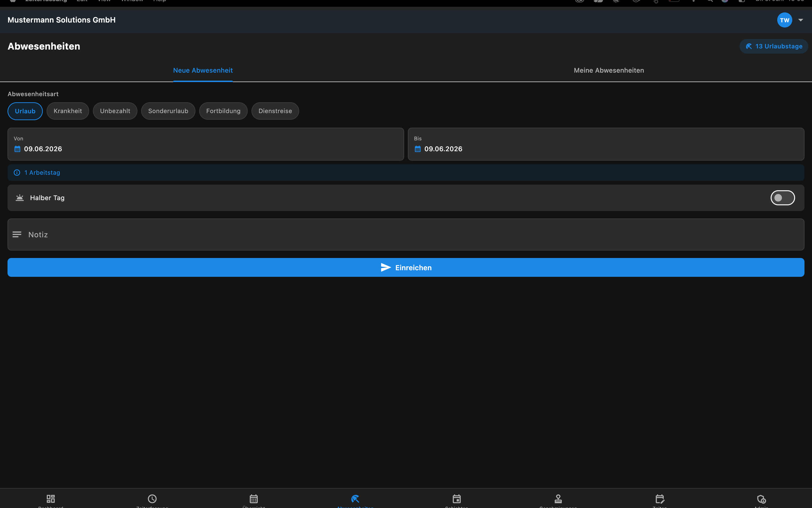Viewport: 812px width, 508px height.
Task: Switch to the Meine Abwesenheiten tab
Action: [x=609, y=71]
